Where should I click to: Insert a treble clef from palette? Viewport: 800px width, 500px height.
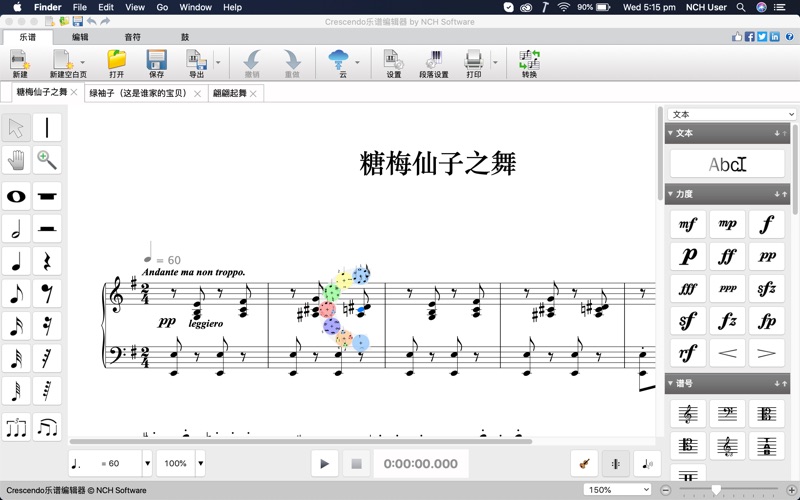coord(688,414)
